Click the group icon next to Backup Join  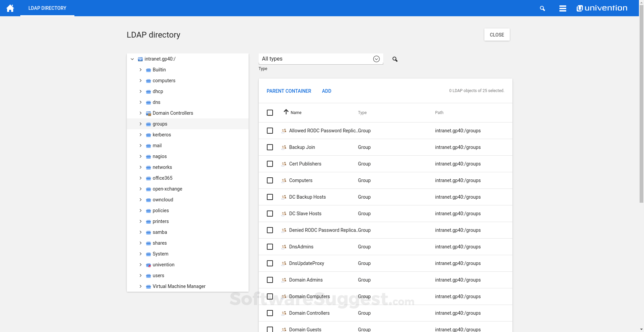284,147
